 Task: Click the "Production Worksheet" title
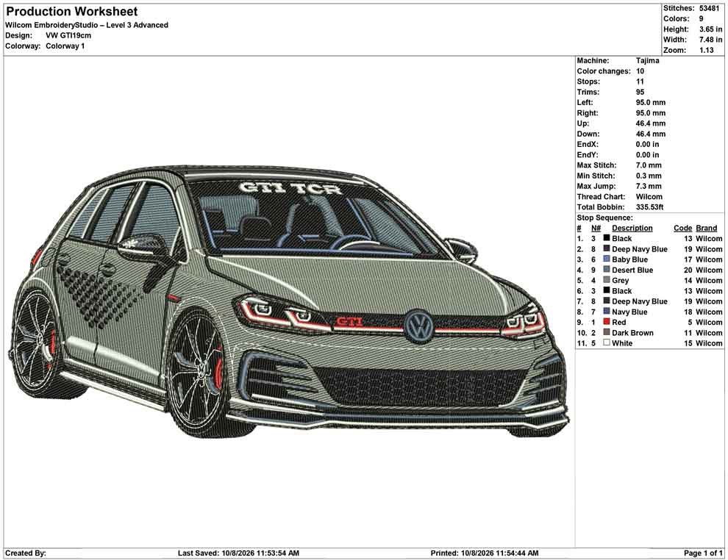tap(71, 12)
